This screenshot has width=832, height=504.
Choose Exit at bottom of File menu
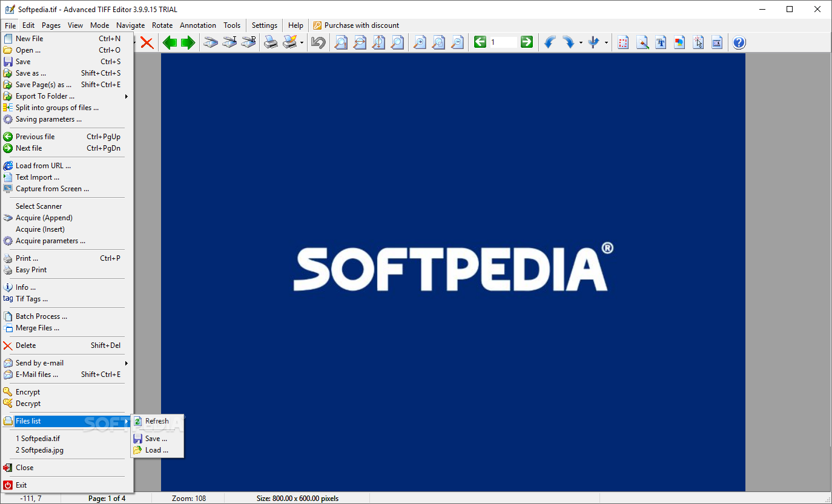click(67, 485)
